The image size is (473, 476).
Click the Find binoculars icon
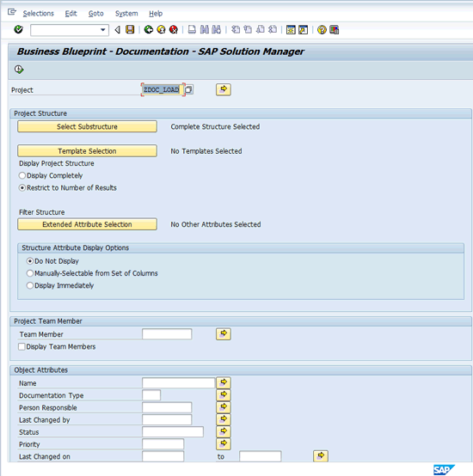tap(205, 30)
